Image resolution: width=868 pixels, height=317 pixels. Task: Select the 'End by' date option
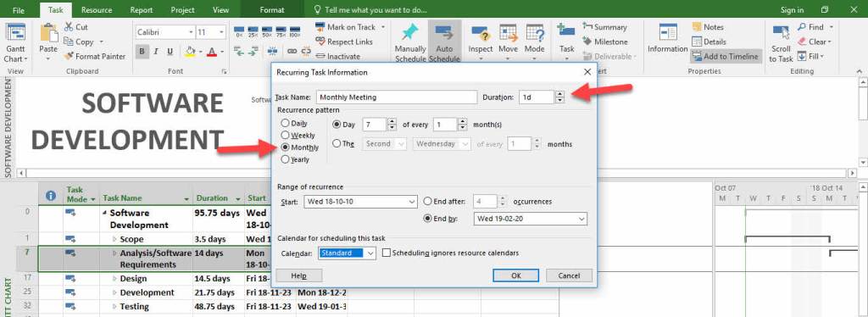click(x=427, y=219)
